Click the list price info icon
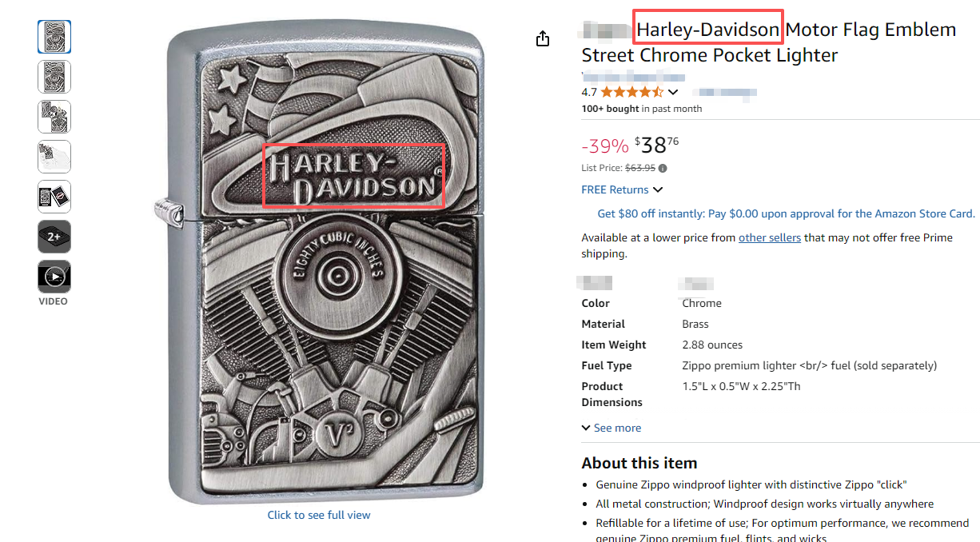The width and height of the screenshot is (980, 542). (x=663, y=168)
